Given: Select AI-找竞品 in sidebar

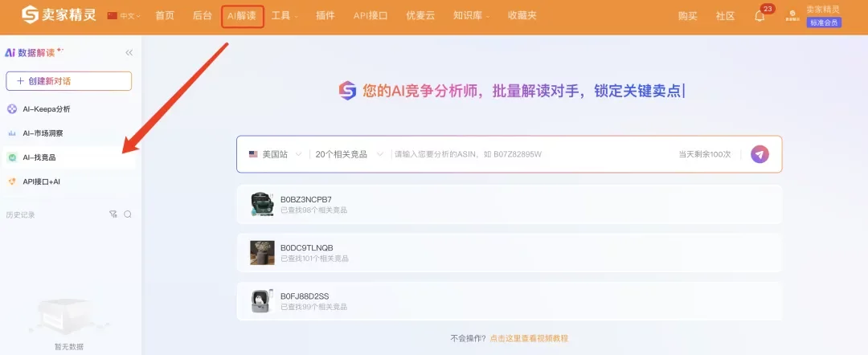Looking at the screenshot, I should click(x=39, y=157).
